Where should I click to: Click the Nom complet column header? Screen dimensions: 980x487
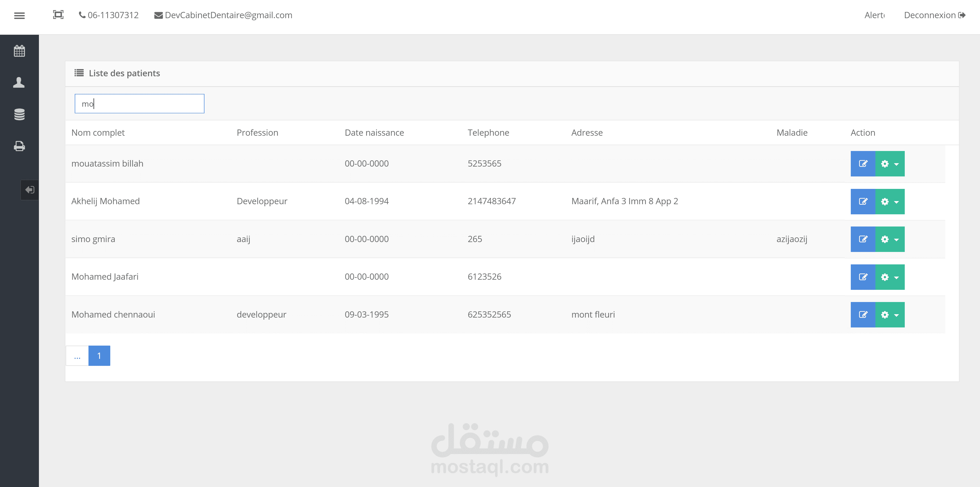pos(98,132)
